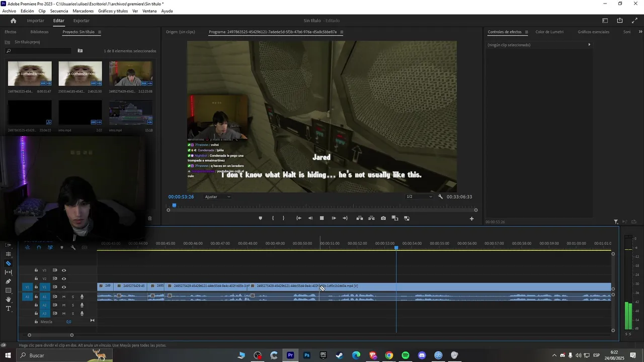Select the Razor tool in the toolbar

click(8, 263)
